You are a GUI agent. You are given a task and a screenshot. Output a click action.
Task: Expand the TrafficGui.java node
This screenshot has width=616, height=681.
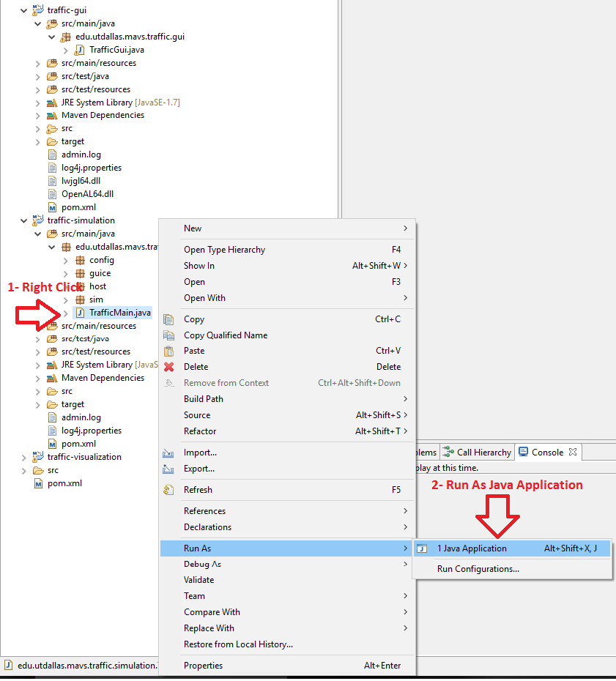point(66,51)
